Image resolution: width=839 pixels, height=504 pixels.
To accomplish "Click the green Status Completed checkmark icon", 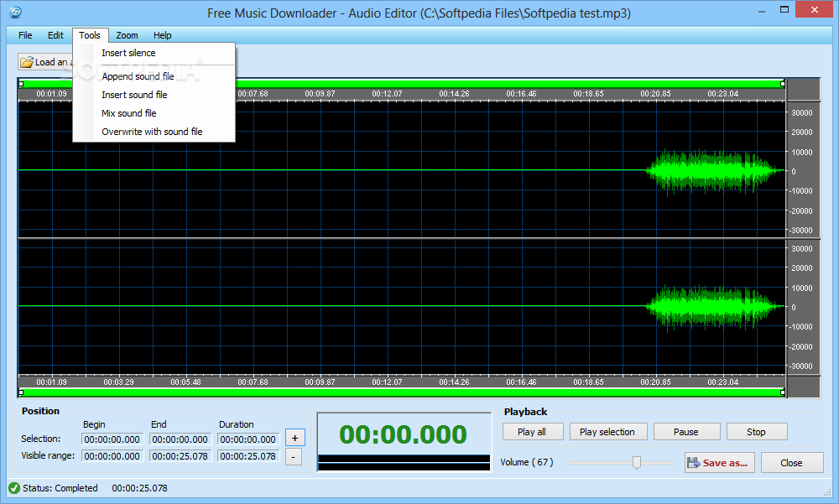I will pyautogui.click(x=14, y=488).
